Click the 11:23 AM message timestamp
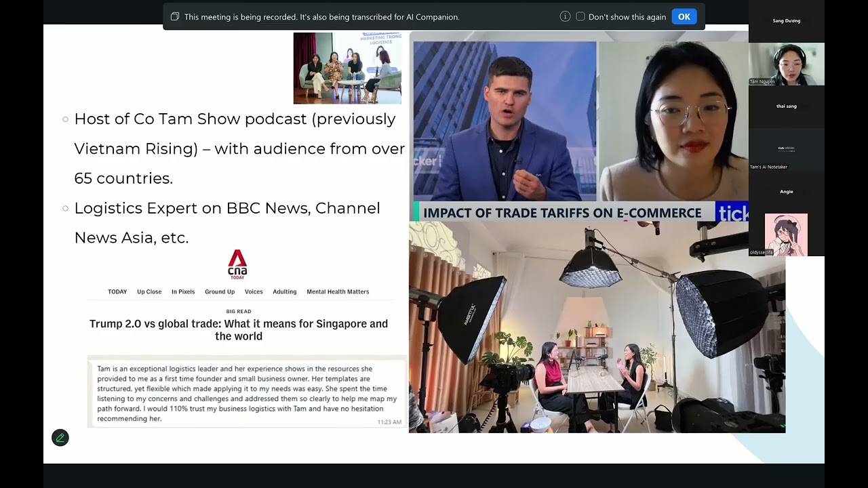 389,422
